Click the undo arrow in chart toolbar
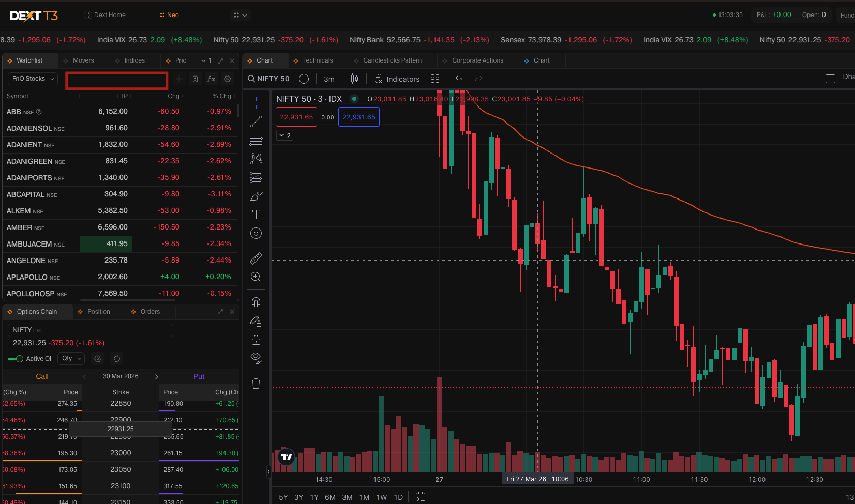The width and height of the screenshot is (855, 504). (459, 79)
